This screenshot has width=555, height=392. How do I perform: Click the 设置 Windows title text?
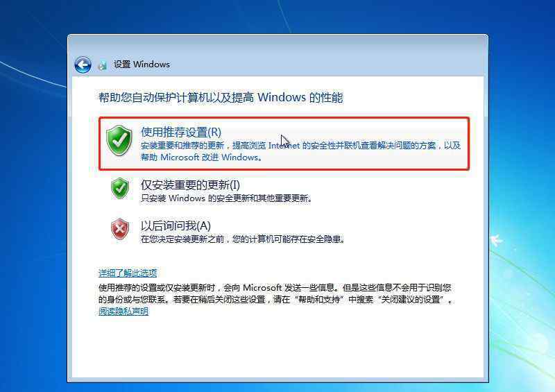[x=142, y=65]
